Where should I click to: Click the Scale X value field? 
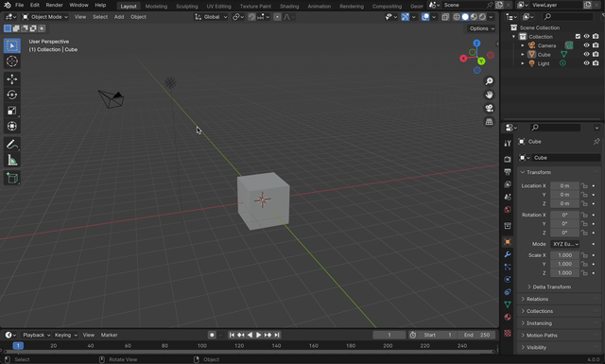pos(565,255)
